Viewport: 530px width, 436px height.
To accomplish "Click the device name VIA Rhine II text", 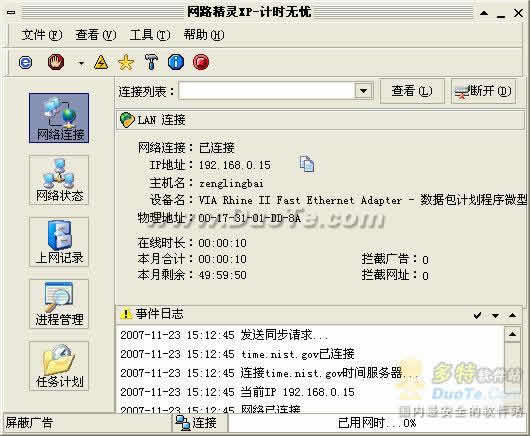I will (x=363, y=200).
